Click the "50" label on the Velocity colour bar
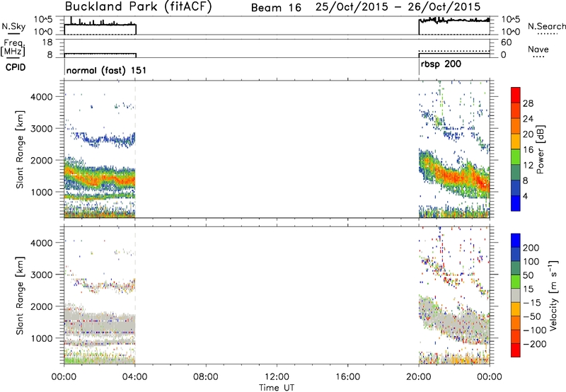Screen dimensions: 566x392 click(528, 275)
